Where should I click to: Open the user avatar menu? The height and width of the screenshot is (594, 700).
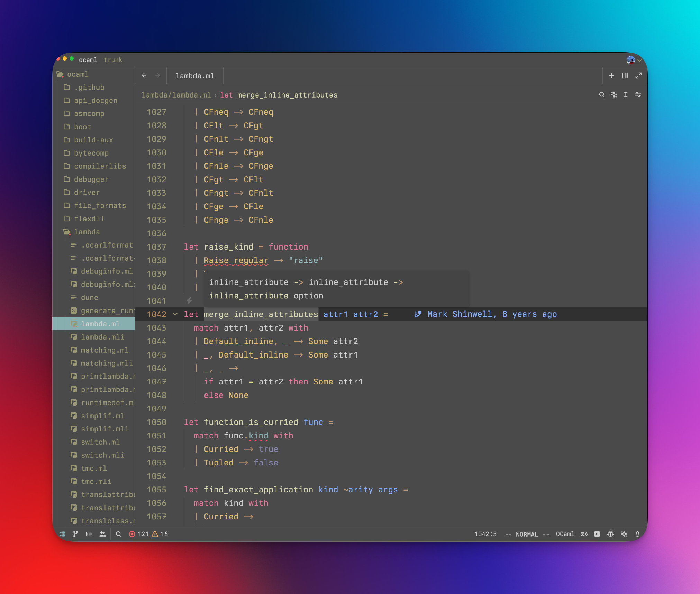[634, 60]
